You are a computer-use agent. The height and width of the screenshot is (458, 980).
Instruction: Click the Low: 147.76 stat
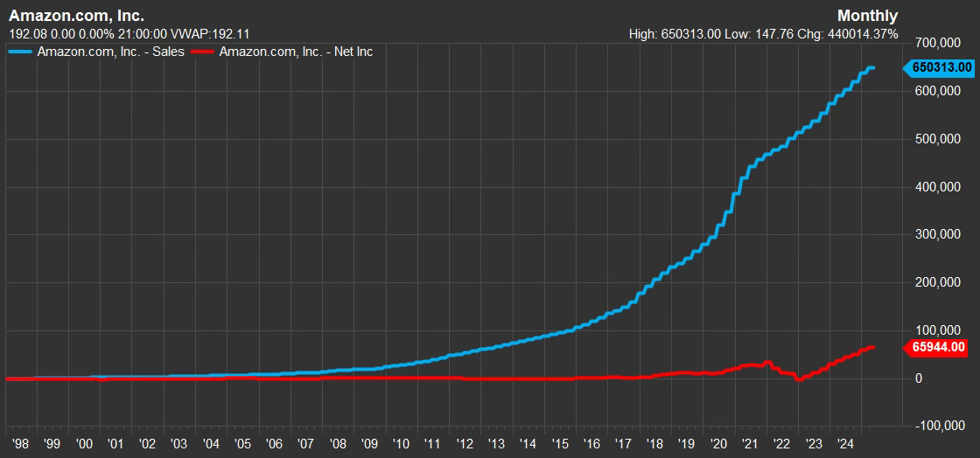click(758, 34)
